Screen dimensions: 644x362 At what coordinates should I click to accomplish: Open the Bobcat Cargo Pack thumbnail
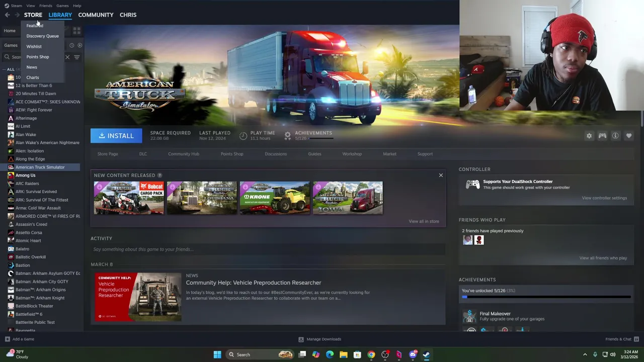[x=129, y=198]
